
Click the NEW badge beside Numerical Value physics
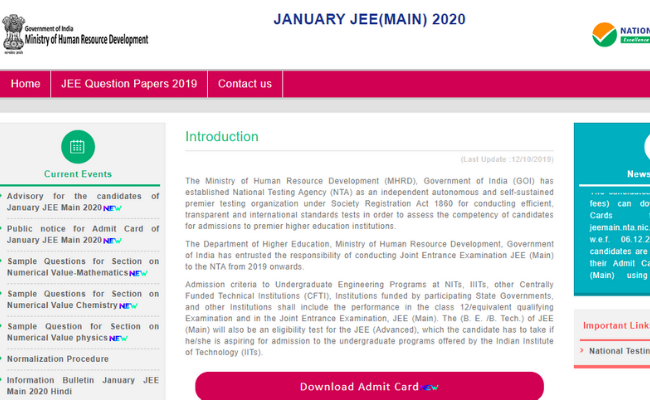[x=118, y=338]
